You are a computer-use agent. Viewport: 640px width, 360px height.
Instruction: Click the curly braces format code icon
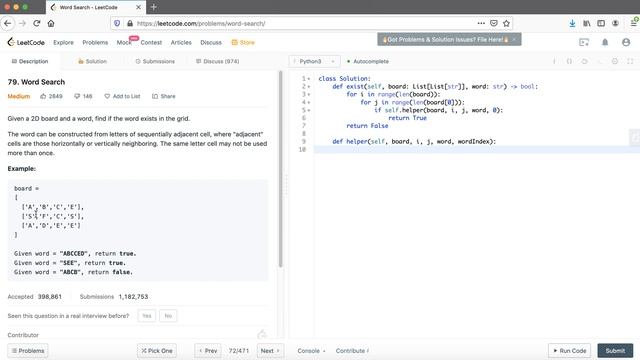(569, 61)
